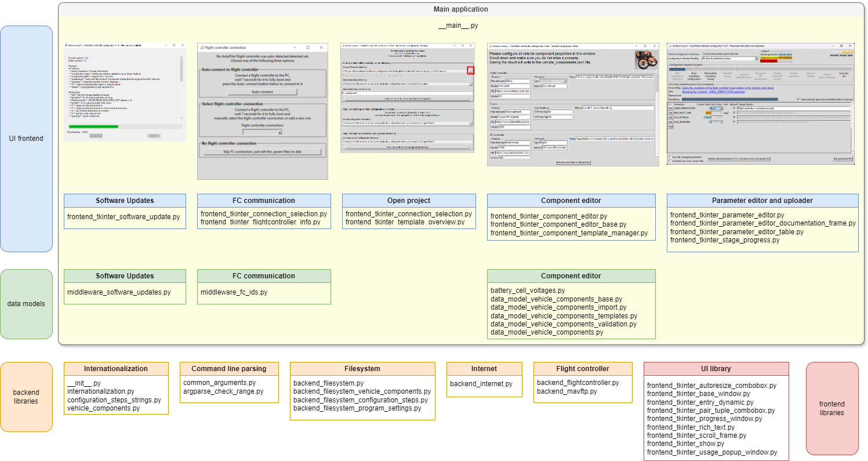Close the Flight controller connection window
This screenshot has width=868, height=461.
(321, 47)
